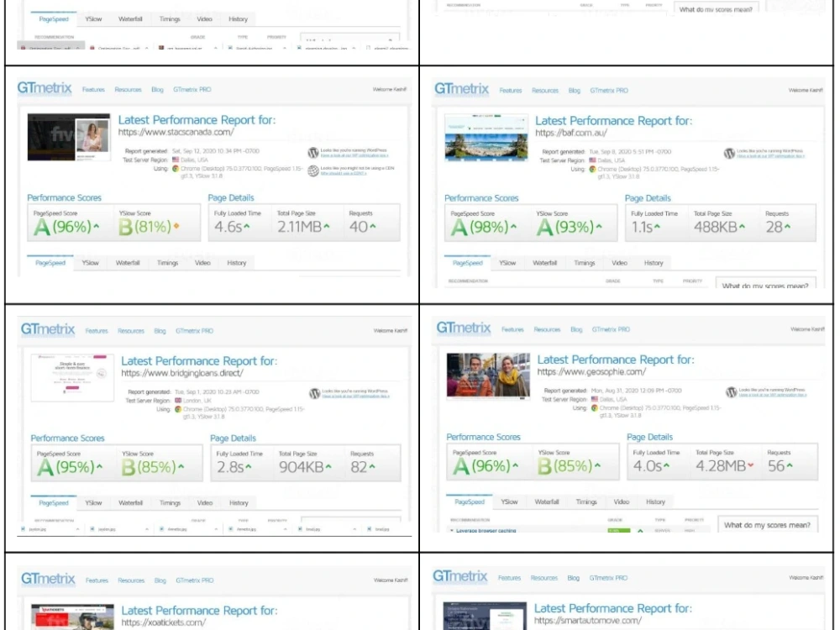This screenshot has width=840, height=630.
Task: Open Waterfall tab in bridgingloans.direct report
Action: tap(131, 503)
